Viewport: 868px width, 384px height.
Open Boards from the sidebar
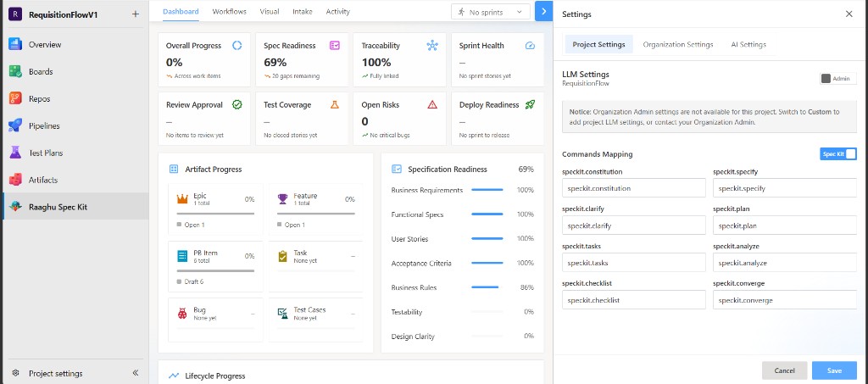(41, 71)
